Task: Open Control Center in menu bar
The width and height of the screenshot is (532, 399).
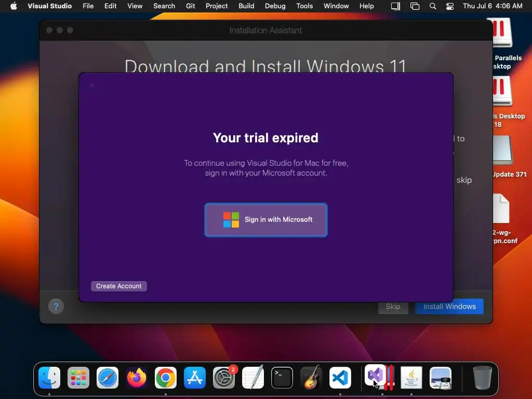Action: 450,6
